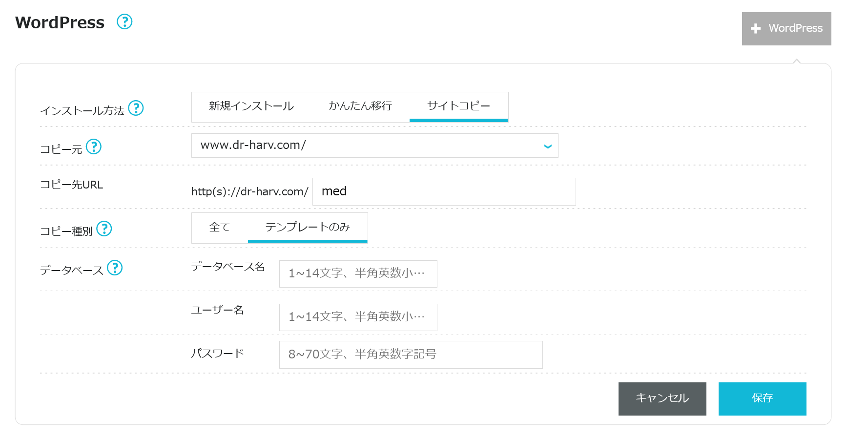Image resolution: width=868 pixels, height=439 pixels.
Task: Click the plus icon on WordPress button
Action: (x=756, y=29)
